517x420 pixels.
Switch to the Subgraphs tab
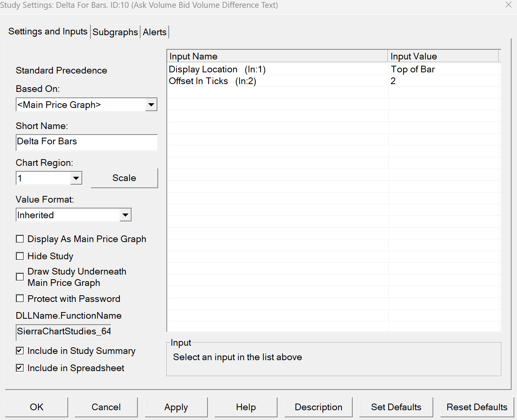click(115, 32)
